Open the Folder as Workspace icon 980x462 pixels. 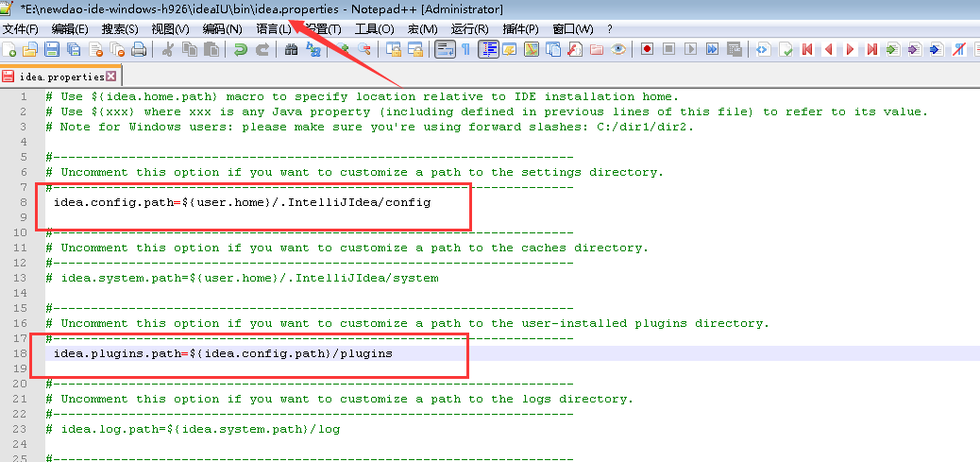pyautogui.click(x=597, y=49)
